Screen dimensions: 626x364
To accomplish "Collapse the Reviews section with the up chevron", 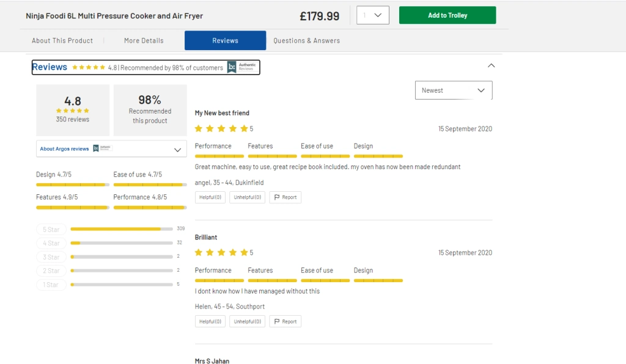I will pos(491,65).
